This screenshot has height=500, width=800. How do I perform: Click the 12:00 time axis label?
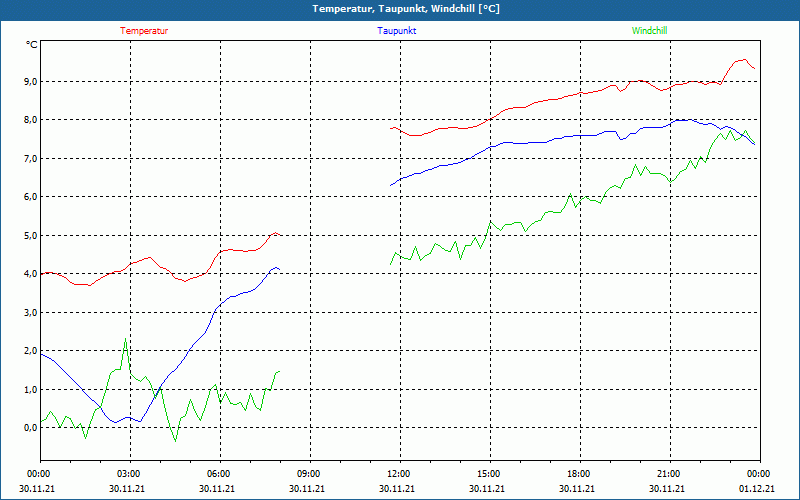[398, 474]
